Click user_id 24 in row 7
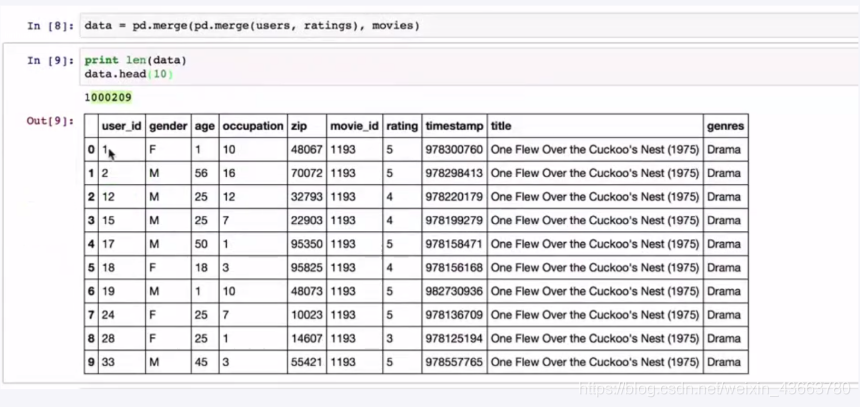Screen dimensions: 860x407 click(x=108, y=315)
